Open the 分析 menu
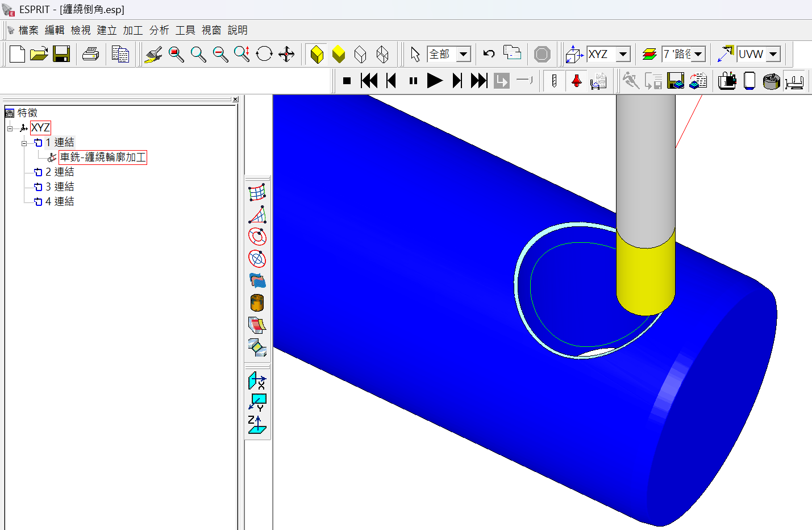 [159, 30]
